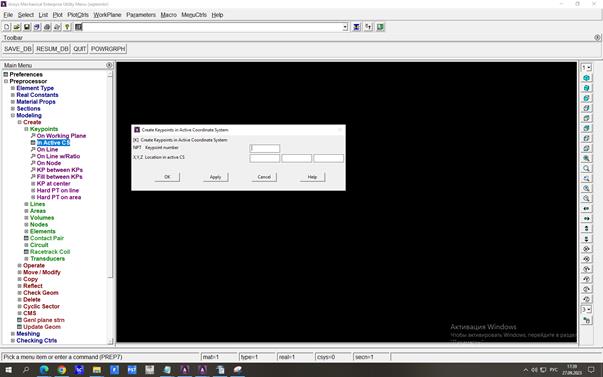The width and height of the screenshot is (603, 377).
Task: Open Microsoft Edge from taskbar
Action: click(x=44, y=370)
